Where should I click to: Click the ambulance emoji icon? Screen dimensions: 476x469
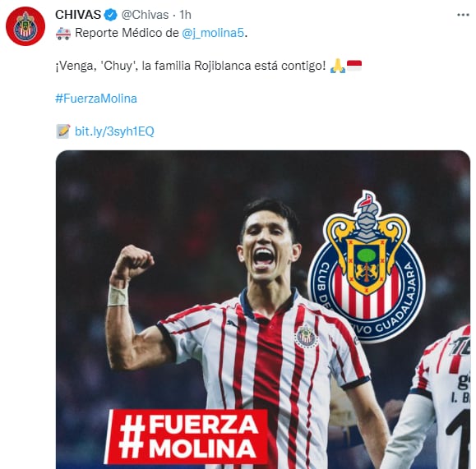coord(63,34)
